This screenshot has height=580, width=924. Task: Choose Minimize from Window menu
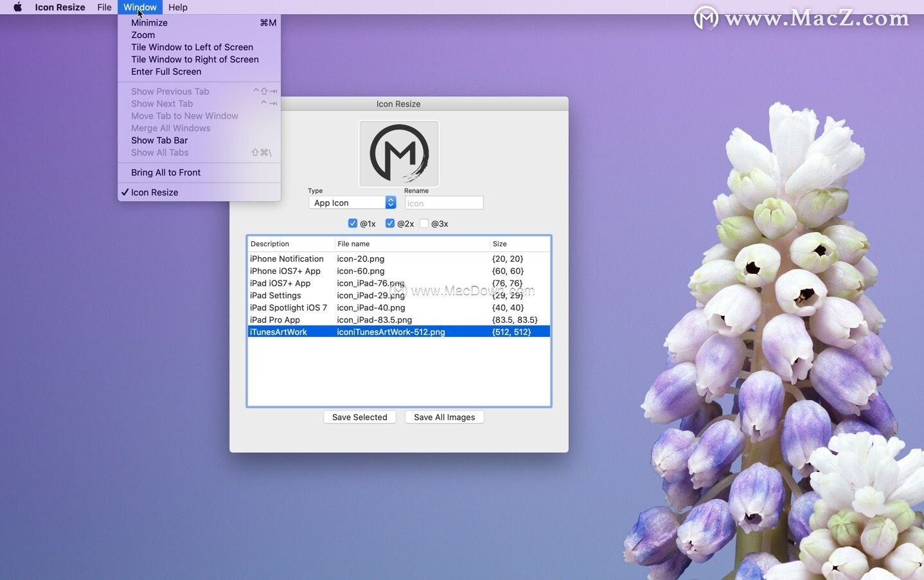[x=199, y=23]
